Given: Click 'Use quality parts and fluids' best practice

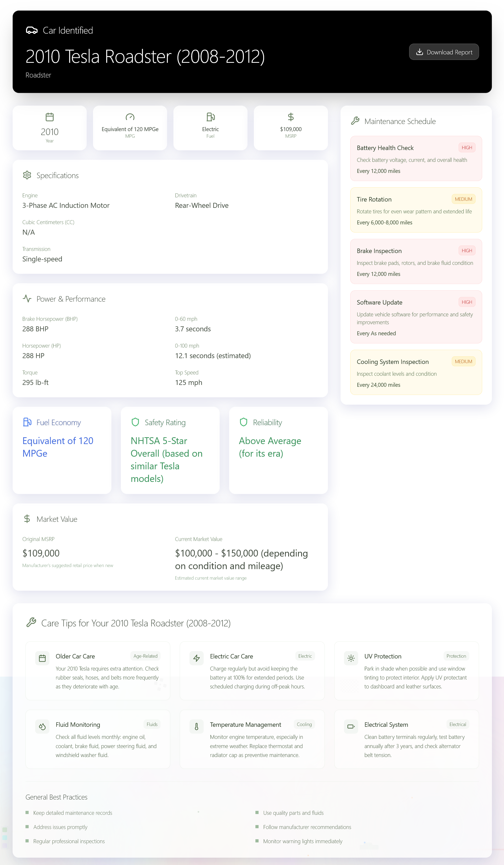Looking at the screenshot, I should point(293,812).
